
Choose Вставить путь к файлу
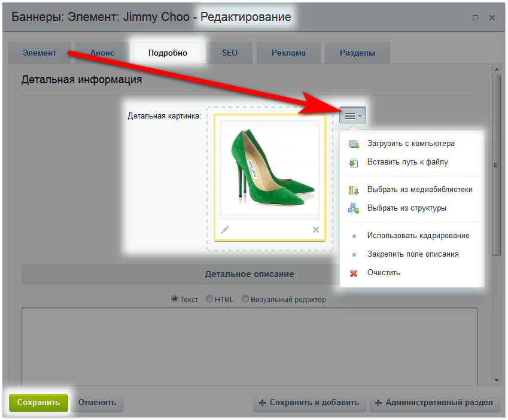pos(407,162)
